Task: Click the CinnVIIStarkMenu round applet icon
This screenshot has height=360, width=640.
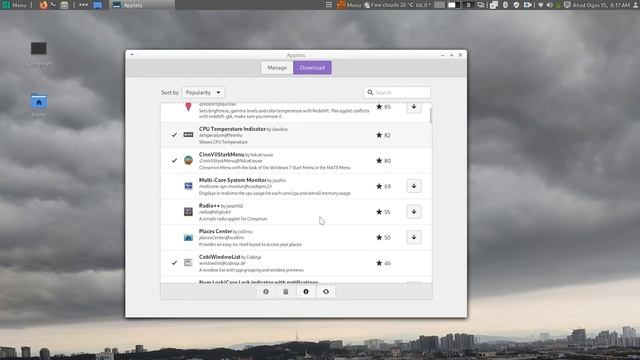Action: coord(188,160)
